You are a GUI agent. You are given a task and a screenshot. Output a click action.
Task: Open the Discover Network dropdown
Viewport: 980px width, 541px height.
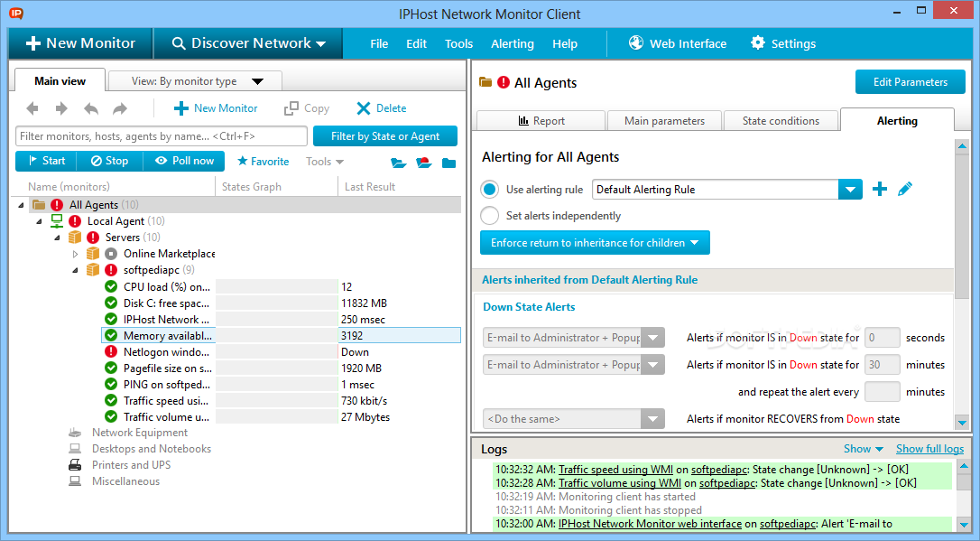(x=249, y=43)
